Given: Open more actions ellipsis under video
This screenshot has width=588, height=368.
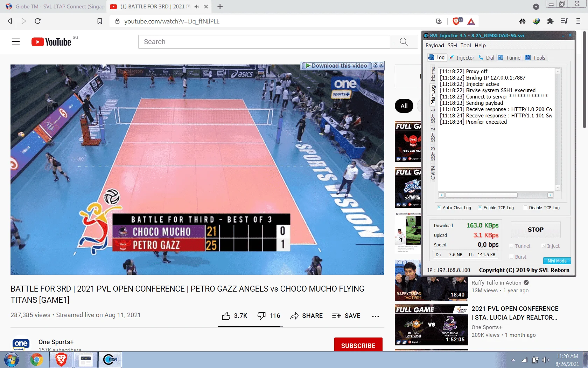Looking at the screenshot, I should point(376,316).
